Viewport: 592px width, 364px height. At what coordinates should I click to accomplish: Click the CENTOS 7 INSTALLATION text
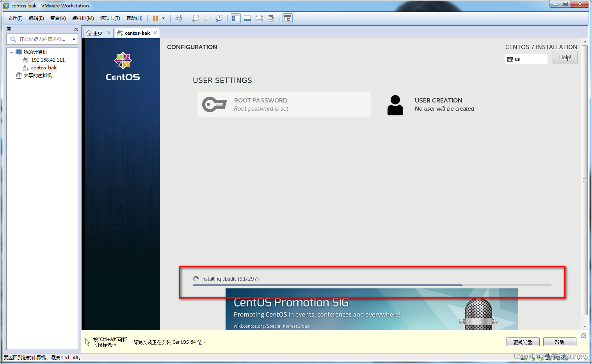pos(541,47)
